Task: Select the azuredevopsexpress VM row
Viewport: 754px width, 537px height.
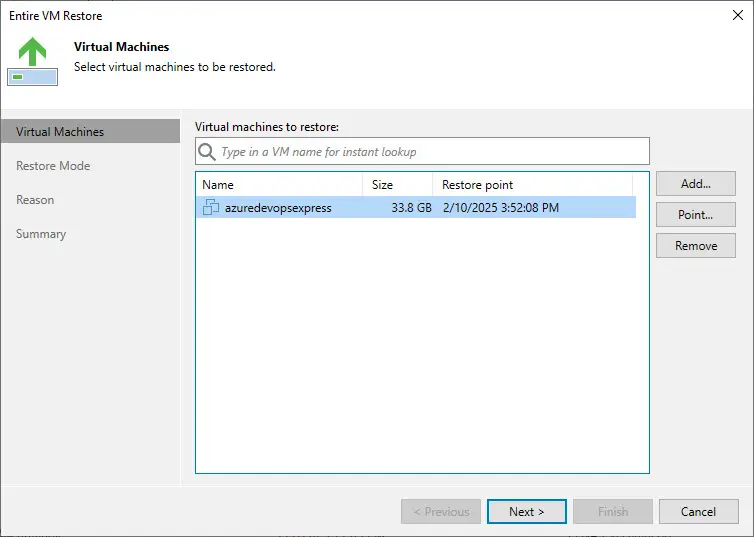Action: point(278,208)
